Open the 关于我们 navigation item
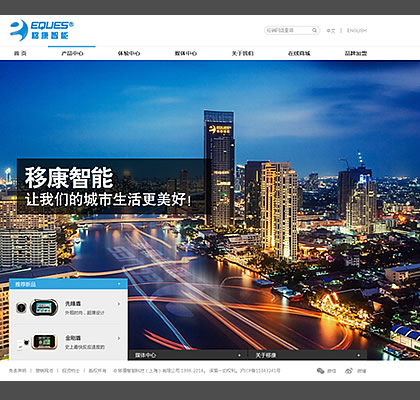Image resolution: width=420 pixels, height=400 pixels. click(242, 53)
